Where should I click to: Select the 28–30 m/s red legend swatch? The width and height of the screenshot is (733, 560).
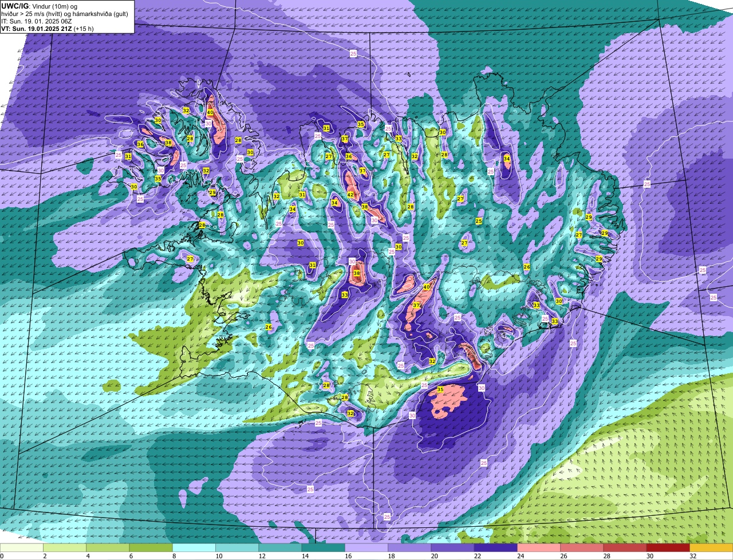(x=625, y=548)
